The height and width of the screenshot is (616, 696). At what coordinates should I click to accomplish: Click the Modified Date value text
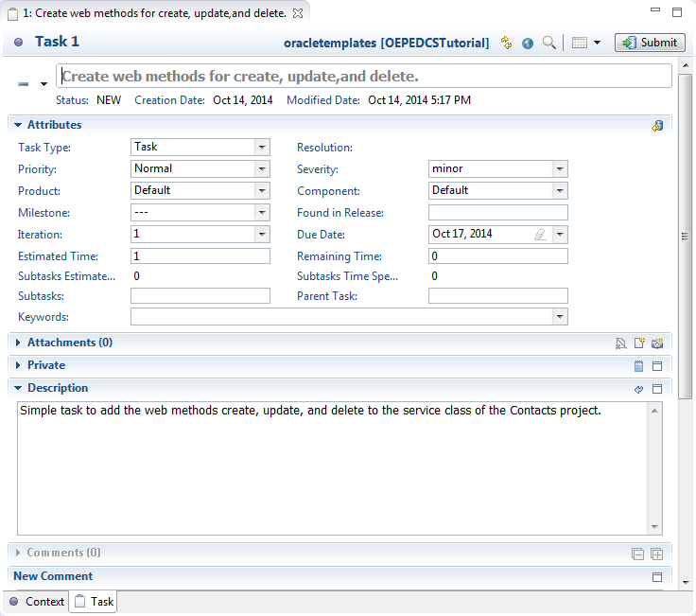[419, 100]
